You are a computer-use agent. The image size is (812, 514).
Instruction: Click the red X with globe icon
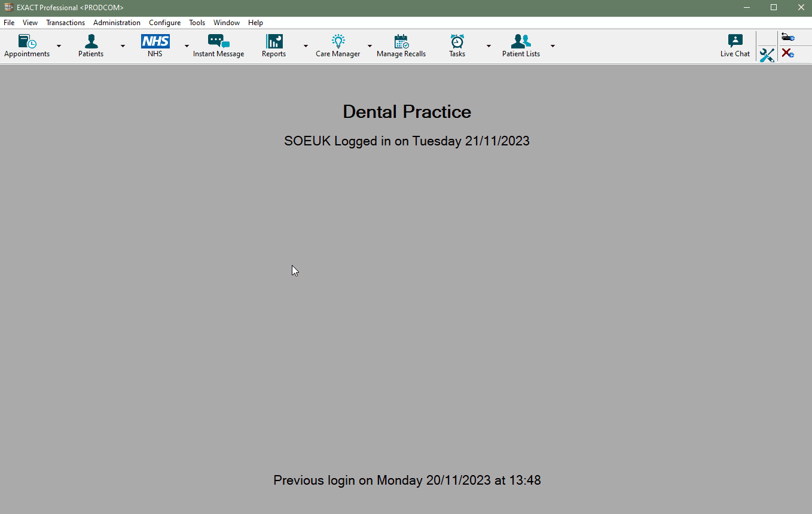click(788, 53)
